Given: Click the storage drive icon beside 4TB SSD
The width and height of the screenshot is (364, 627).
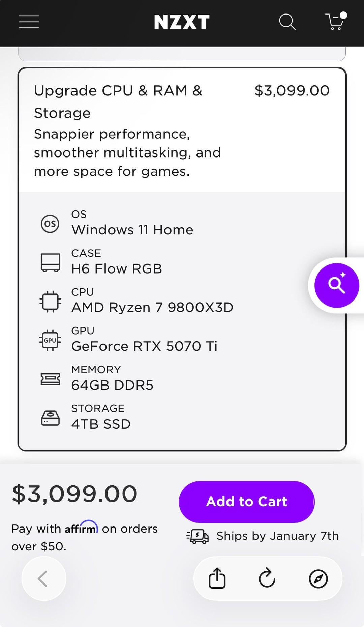Looking at the screenshot, I should pos(50,418).
